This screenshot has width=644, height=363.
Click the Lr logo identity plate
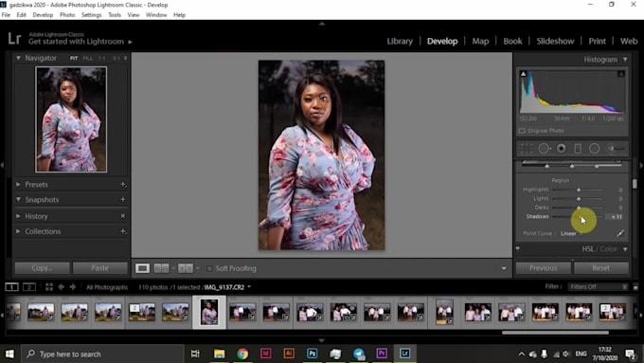14,39
